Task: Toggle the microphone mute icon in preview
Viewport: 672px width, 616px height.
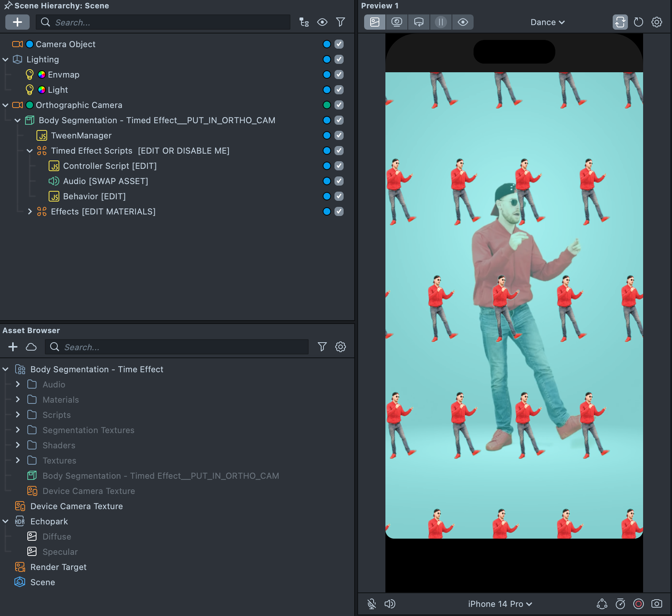Action: click(x=372, y=604)
